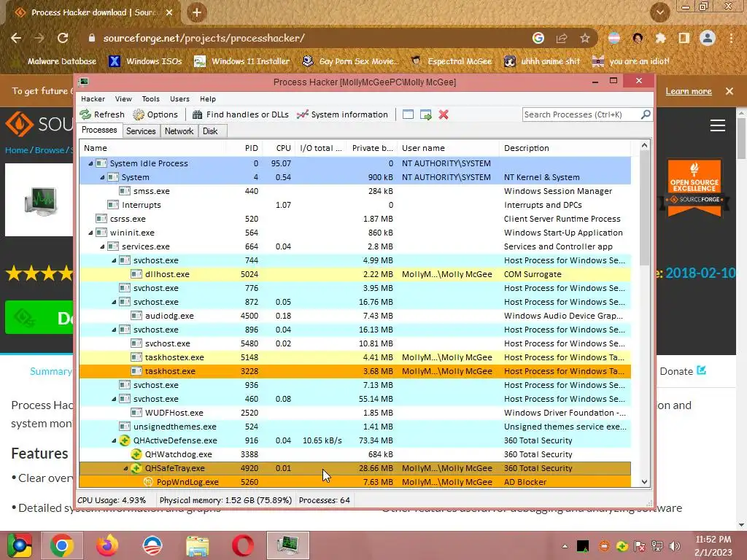This screenshot has height=560, width=747.
Task: Open Options from the toolbar
Action: pyautogui.click(x=155, y=114)
